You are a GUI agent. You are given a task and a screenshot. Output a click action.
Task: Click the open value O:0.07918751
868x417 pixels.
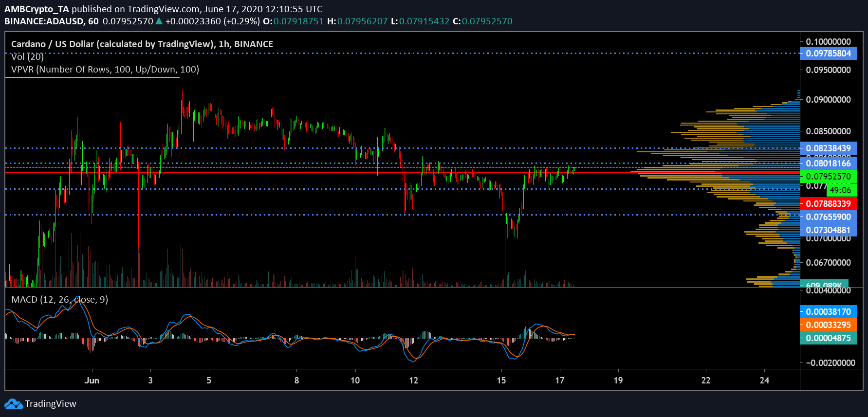(x=294, y=21)
